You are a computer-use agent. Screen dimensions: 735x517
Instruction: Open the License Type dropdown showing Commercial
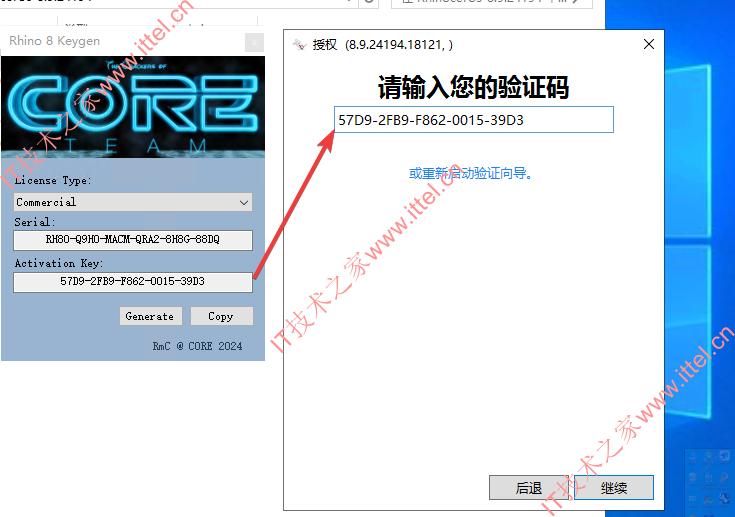click(x=133, y=202)
